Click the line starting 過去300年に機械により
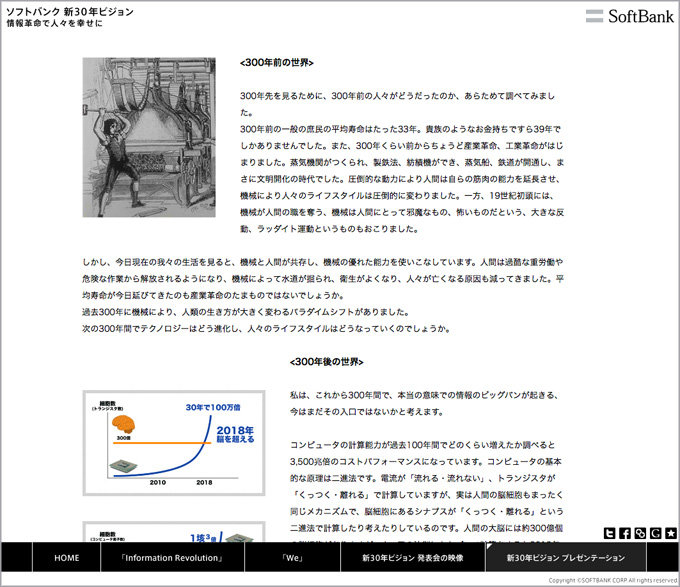The height and width of the screenshot is (587, 680). coord(245,312)
